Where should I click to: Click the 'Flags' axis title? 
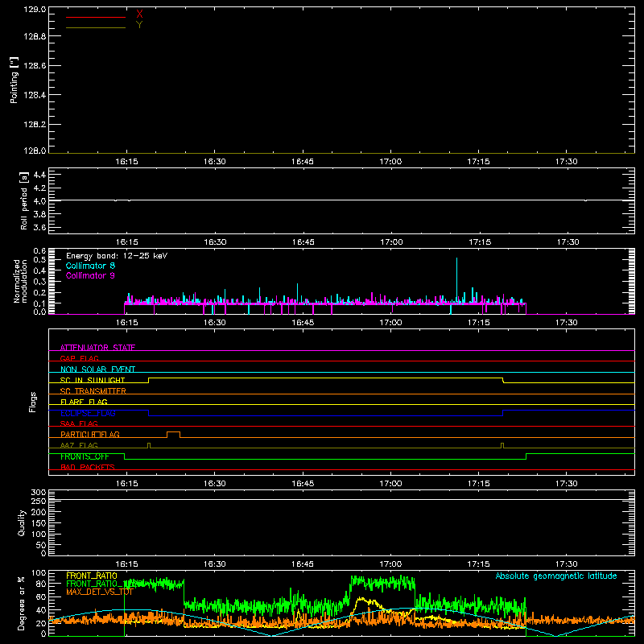coord(33,402)
